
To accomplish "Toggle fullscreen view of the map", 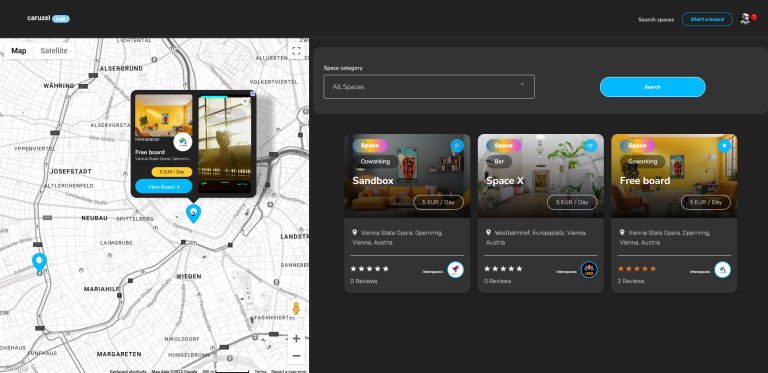I will tap(296, 51).
